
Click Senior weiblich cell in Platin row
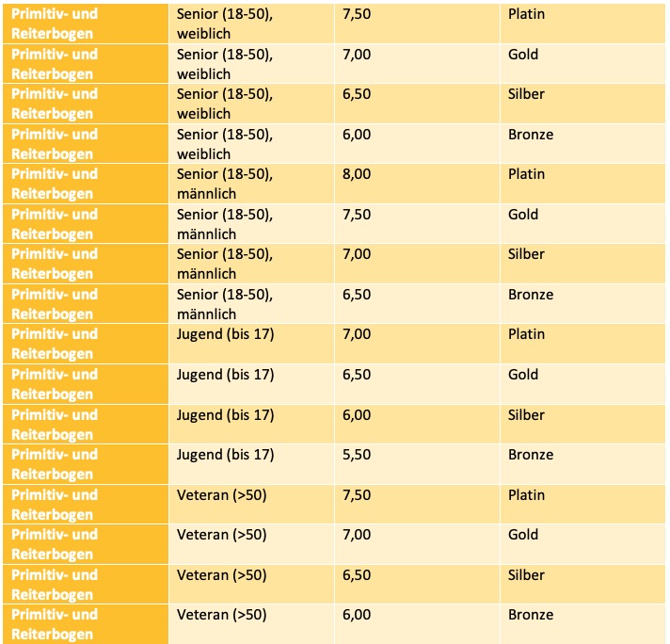[x=225, y=24]
